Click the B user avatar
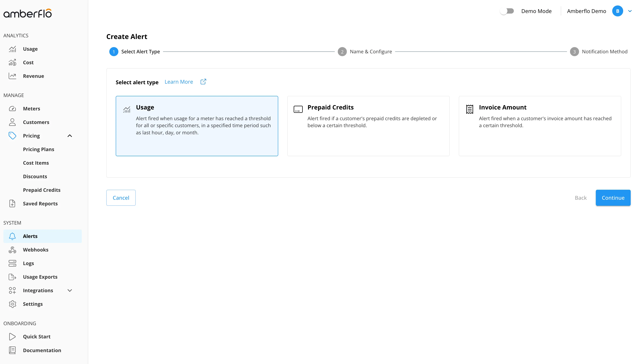Image resolution: width=642 pixels, height=364 pixels. [617, 11]
